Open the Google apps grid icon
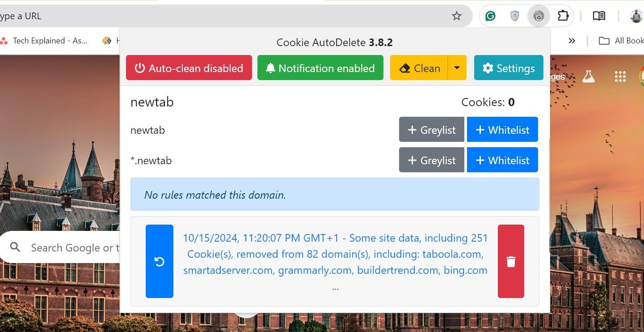 [x=620, y=77]
